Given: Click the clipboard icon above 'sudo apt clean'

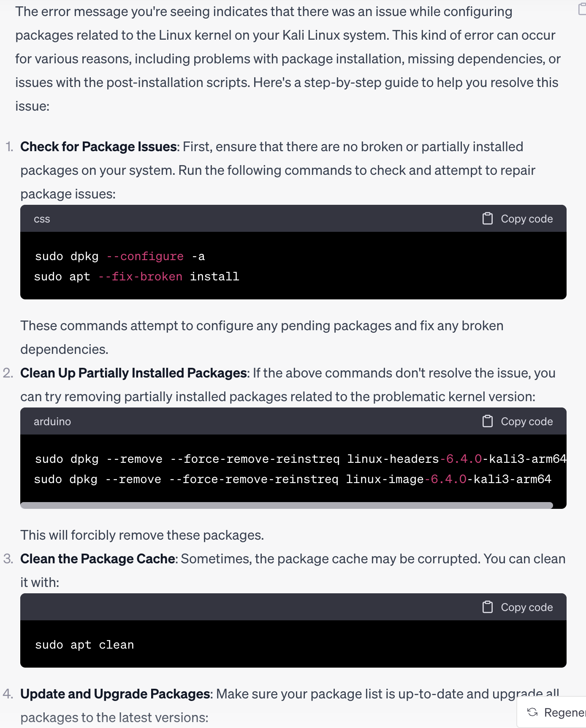Looking at the screenshot, I should click(488, 607).
